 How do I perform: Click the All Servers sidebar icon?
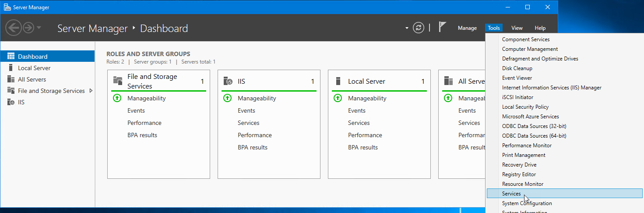tap(11, 79)
